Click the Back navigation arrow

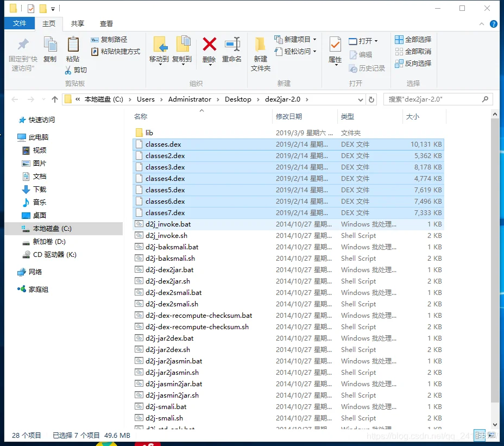[15, 99]
